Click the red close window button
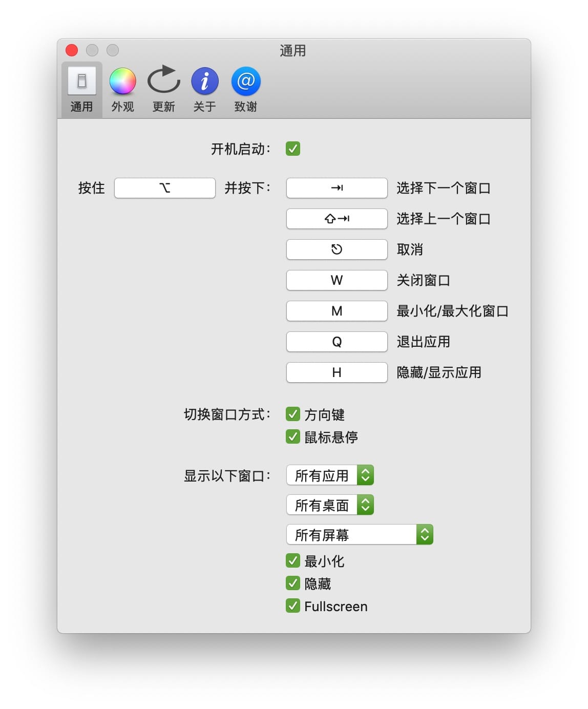The height and width of the screenshot is (709, 588). coord(72,50)
